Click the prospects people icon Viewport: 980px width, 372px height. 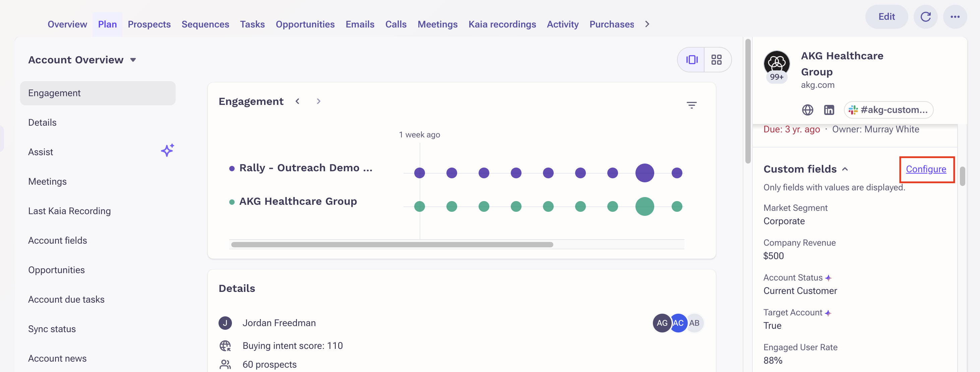click(225, 364)
